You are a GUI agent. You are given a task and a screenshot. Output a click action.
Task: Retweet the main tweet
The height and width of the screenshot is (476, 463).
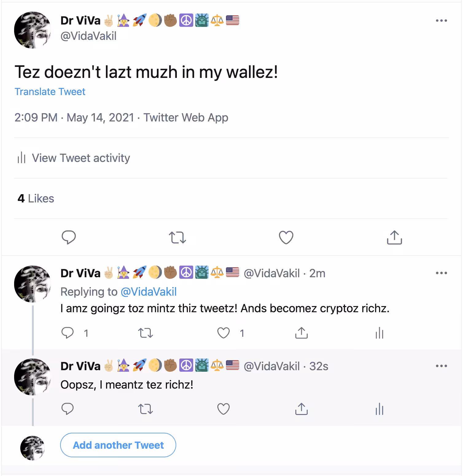click(x=177, y=237)
